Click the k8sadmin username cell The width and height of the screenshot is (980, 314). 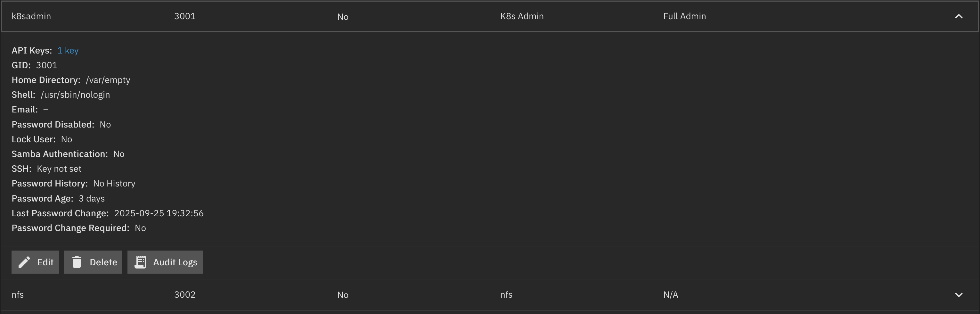[x=31, y=16]
